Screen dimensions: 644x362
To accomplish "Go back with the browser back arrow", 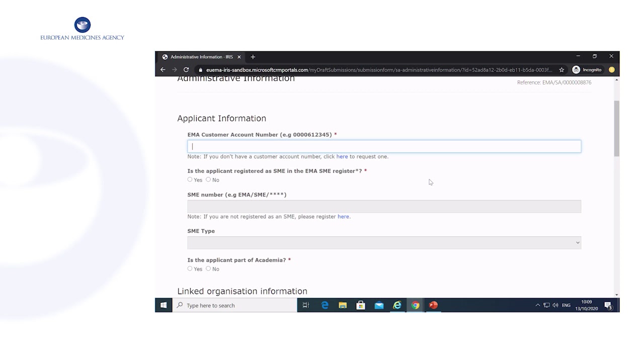I will pyautogui.click(x=163, y=70).
